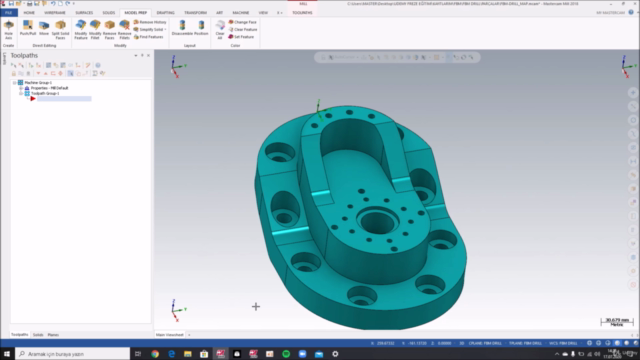This screenshot has height=360, width=640.
Task: Click the Move solid tool
Action: pyautogui.click(x=44, y=28)
